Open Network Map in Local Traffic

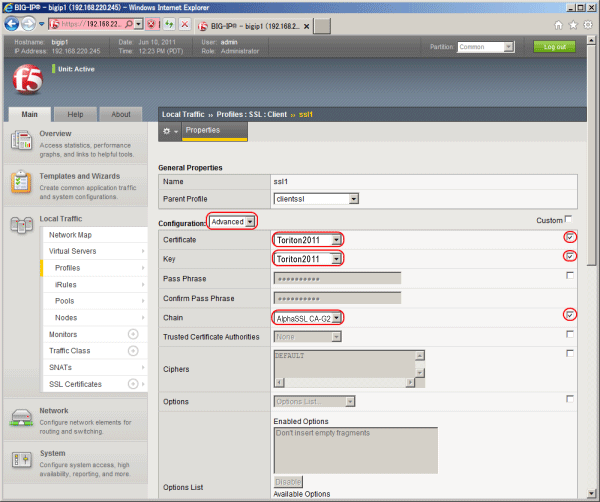click(x=95, y=235)
